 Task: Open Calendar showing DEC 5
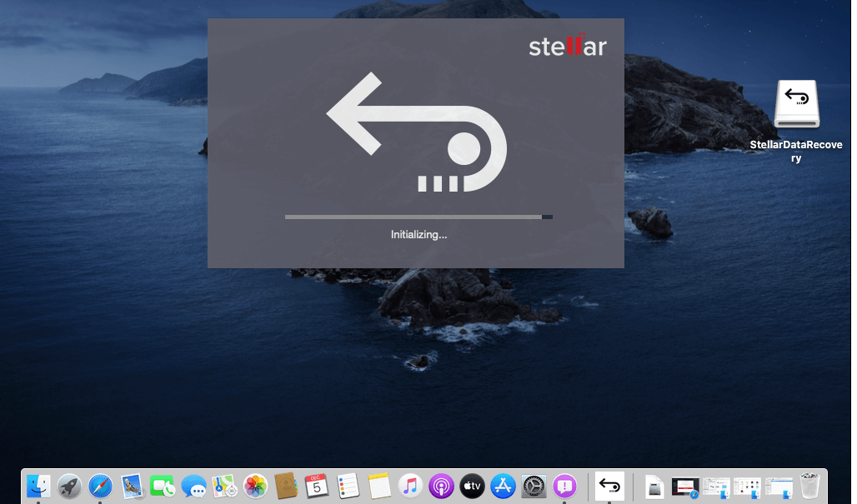[x=317, y=486]
